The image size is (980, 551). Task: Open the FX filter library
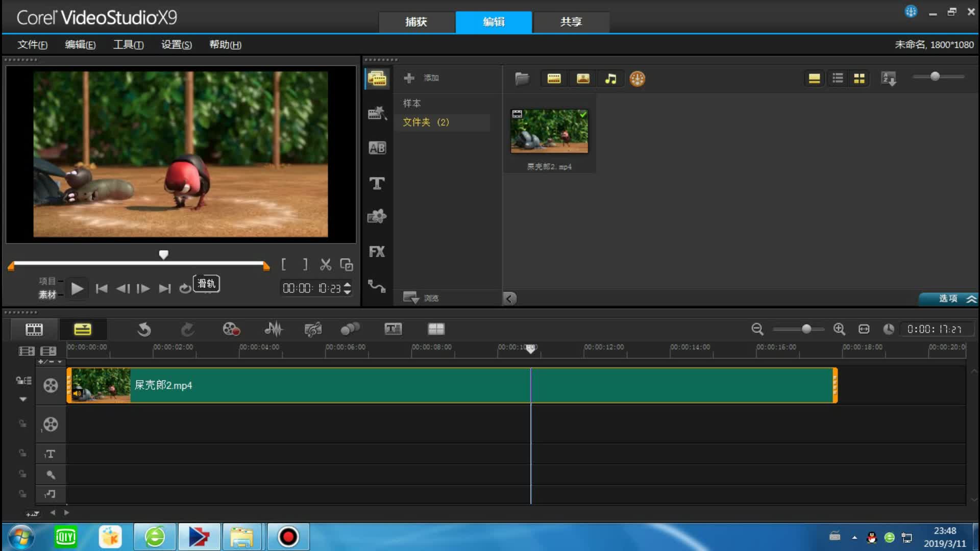click(377, 252)
